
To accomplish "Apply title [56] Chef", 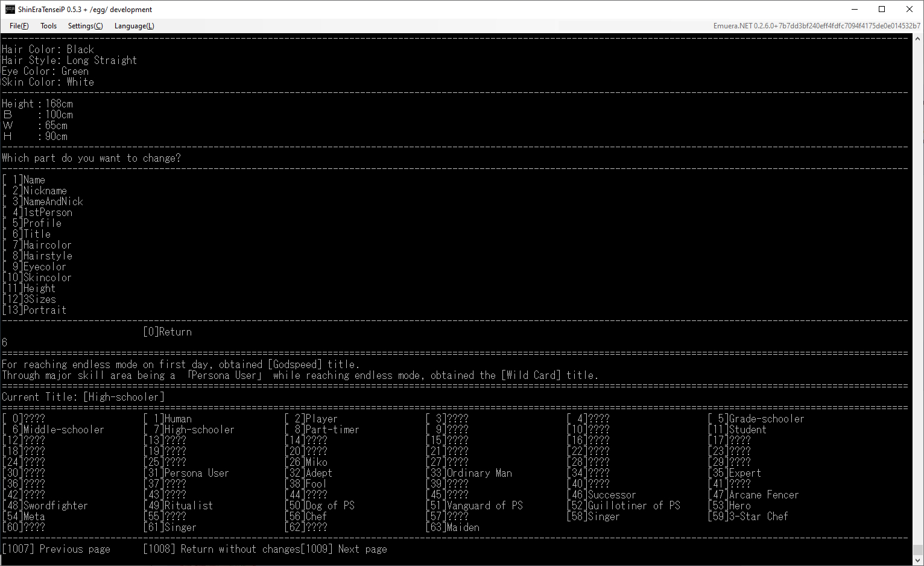I will pyautogui.click(x=306, y=517).
